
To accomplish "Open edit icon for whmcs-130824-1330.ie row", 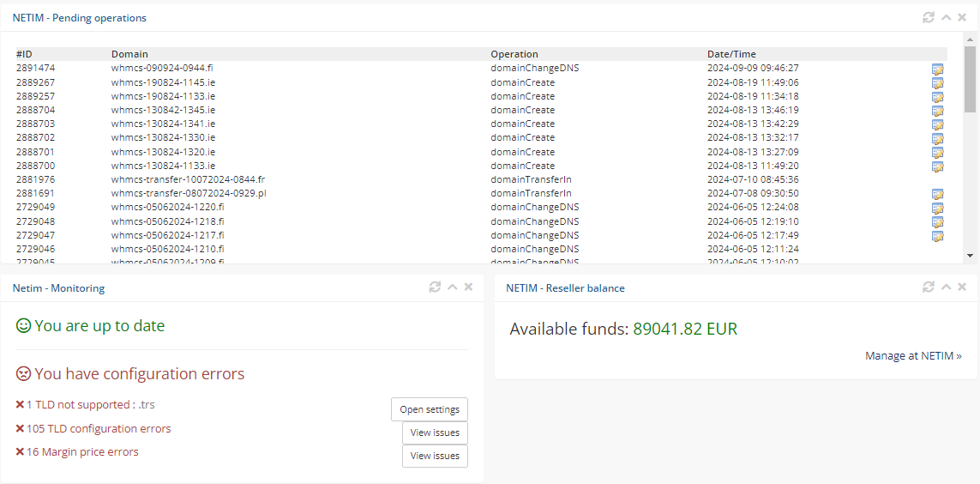I will pyautogui.click(x=937, y=138).
